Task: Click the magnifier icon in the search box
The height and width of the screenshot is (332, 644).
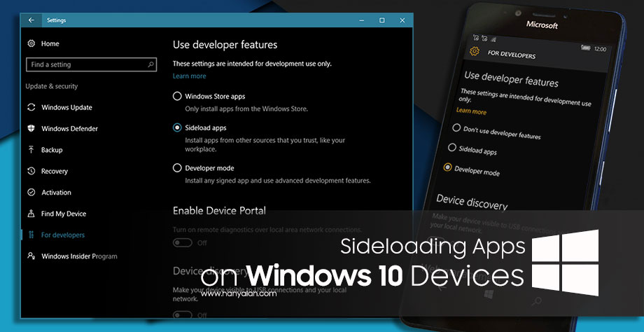Action: [150, 64]
